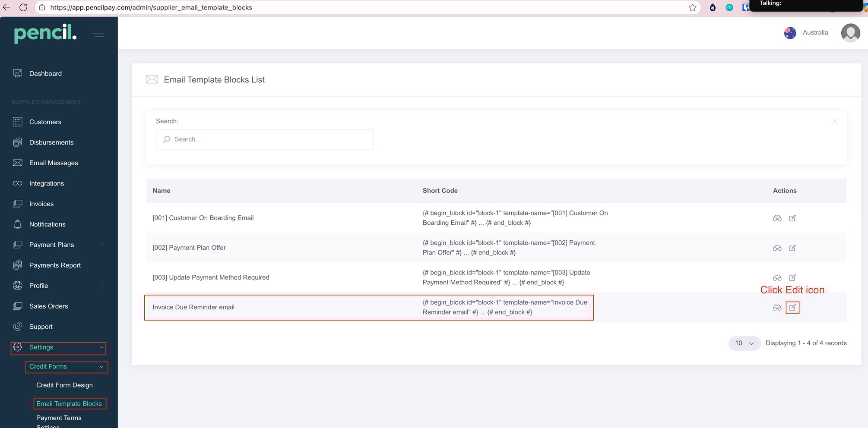Open Notifications via the bell icon
The image size is (868, 428).
coord(17,224)
